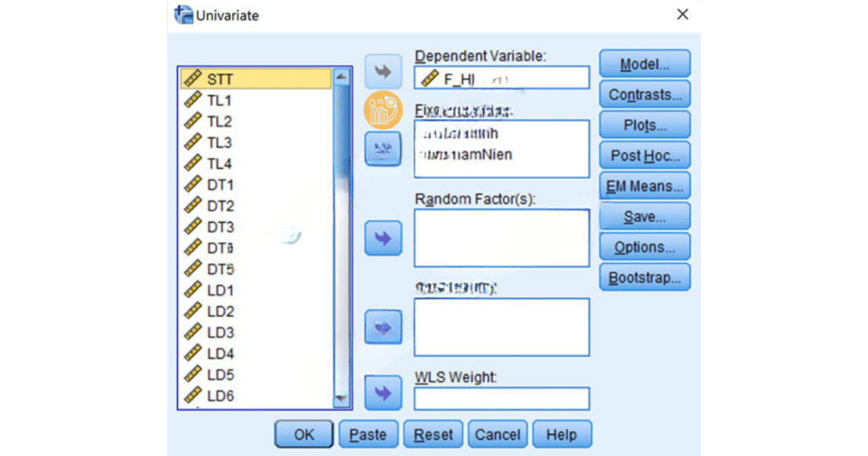Open the Model... settings dialog
The width and height of the screenshot is (868, 456).
click(644, 64)
